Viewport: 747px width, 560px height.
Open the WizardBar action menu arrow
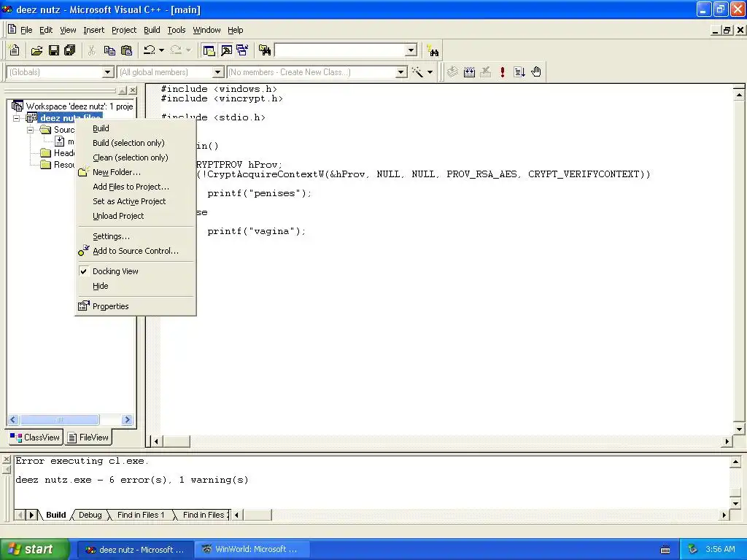point(430,72)
